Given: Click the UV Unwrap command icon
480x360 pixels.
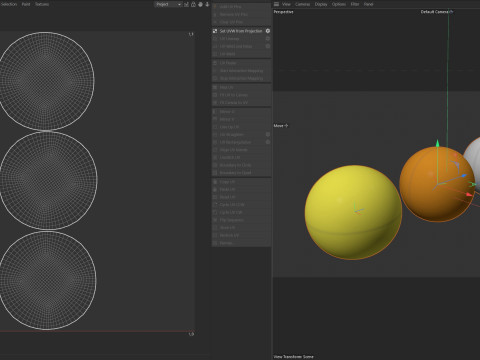Looking at the screenshot, I should point(215,39).
